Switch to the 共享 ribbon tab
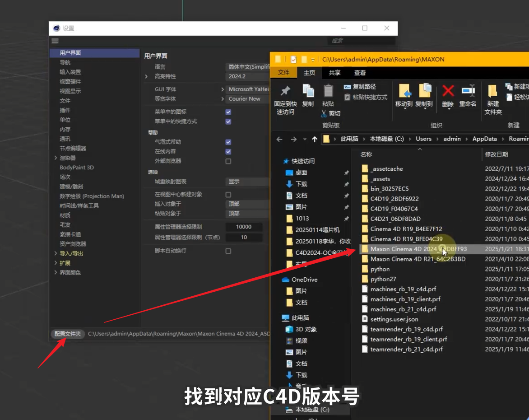The height and width of the screenshot is (420, 529). (x=334, y=73)
